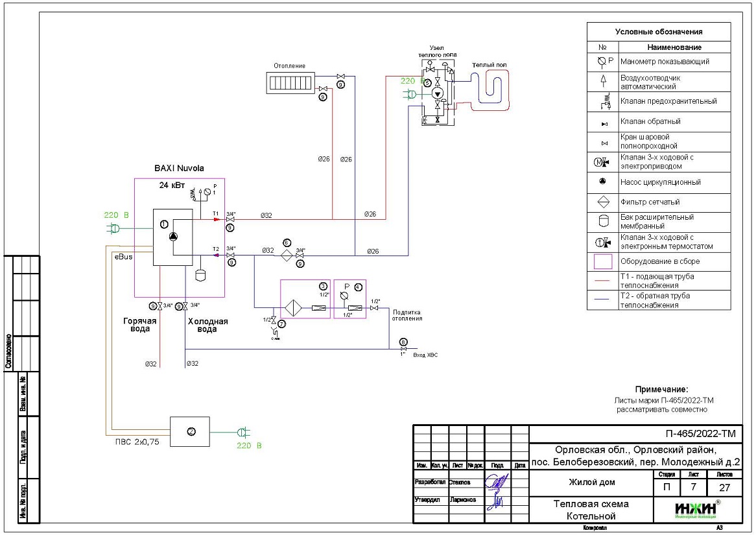The height and width of the screenshot is (535, 756).
Task: Select the BAXI Nuvola label
Action: (179, 168)
